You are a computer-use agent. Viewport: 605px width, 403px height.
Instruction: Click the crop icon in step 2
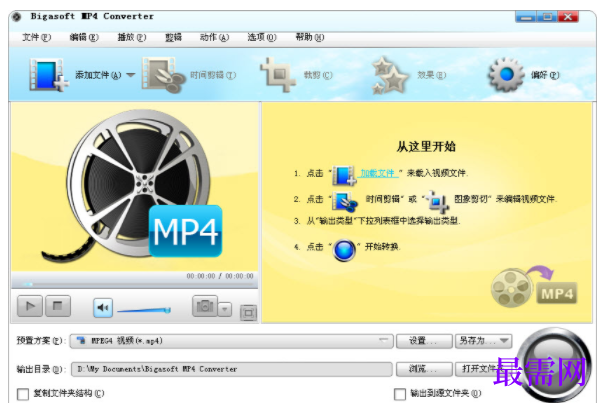tap(438, 201)
